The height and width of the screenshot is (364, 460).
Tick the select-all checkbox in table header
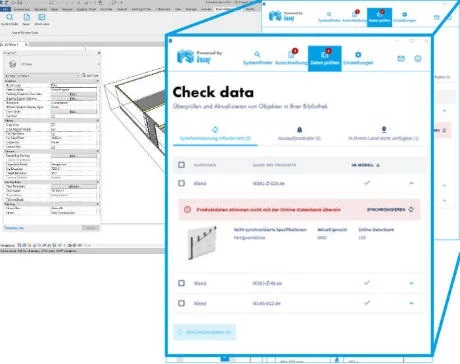(x=181, y=165)
